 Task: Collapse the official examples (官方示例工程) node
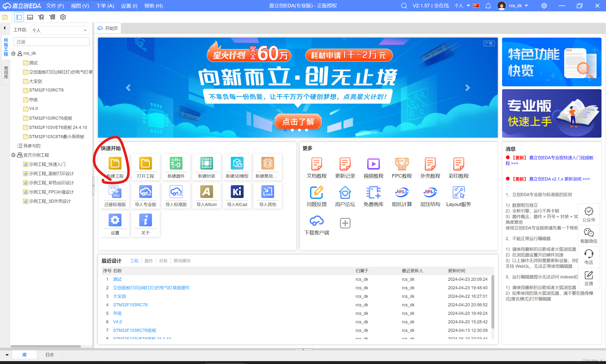[x=13, y=155]
